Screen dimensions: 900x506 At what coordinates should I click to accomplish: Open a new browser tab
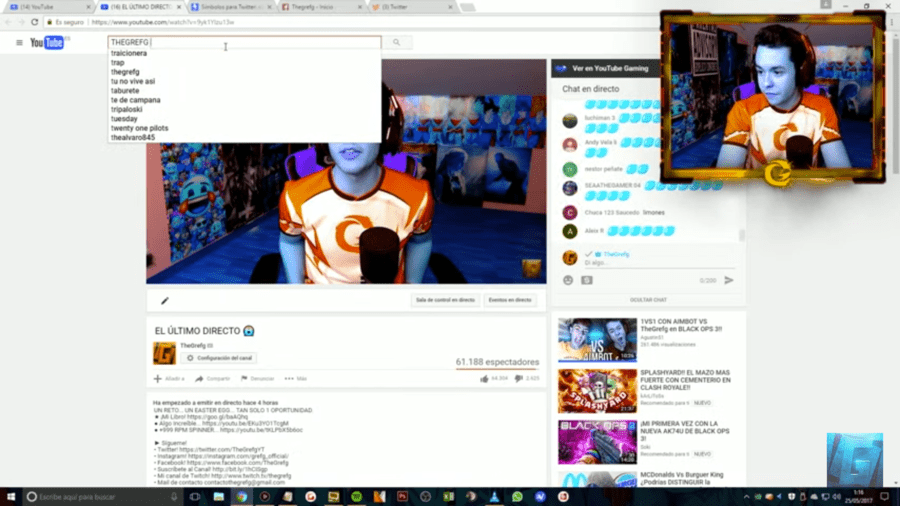[468, 7]
